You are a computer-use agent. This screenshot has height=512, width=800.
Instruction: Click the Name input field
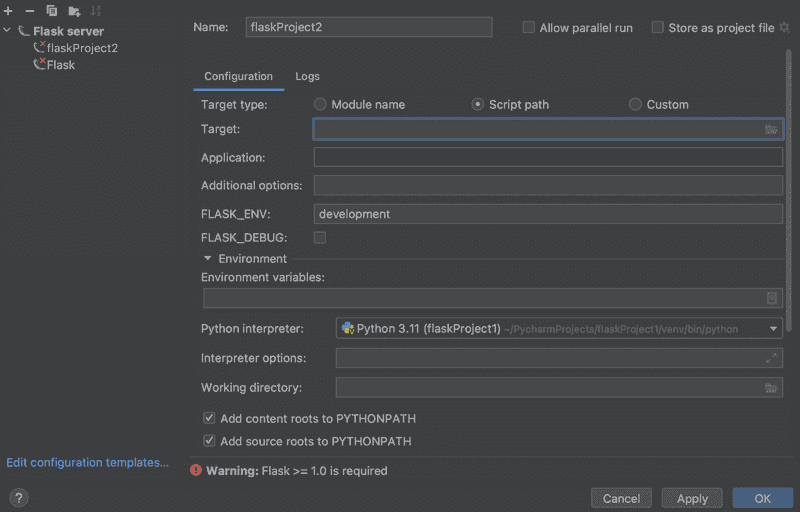pos(369,27)
